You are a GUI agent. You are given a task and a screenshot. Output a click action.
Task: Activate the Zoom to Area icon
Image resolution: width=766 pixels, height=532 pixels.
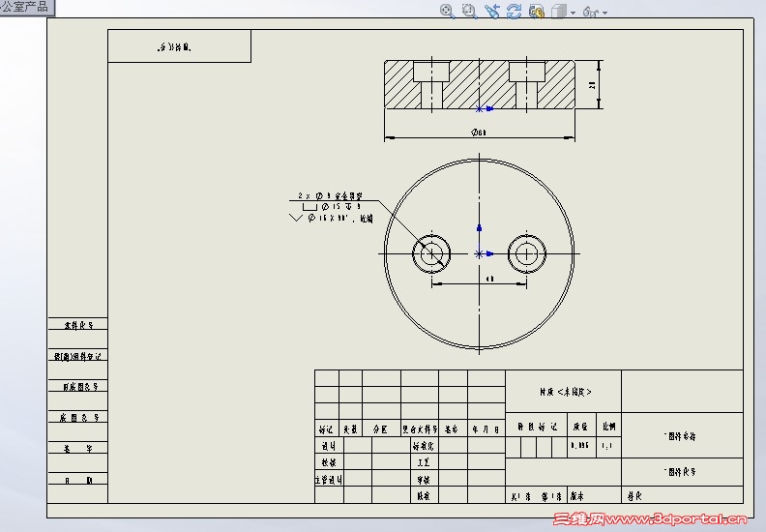[469, 12]
